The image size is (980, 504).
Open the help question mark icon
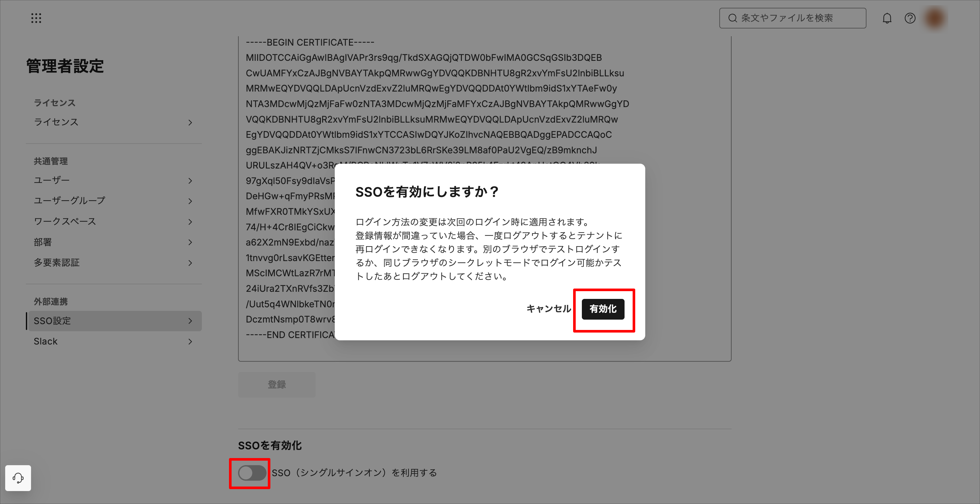(909, 18)
